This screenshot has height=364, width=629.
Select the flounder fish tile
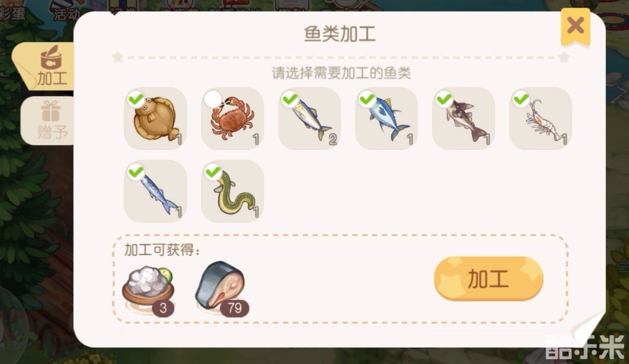155,119
